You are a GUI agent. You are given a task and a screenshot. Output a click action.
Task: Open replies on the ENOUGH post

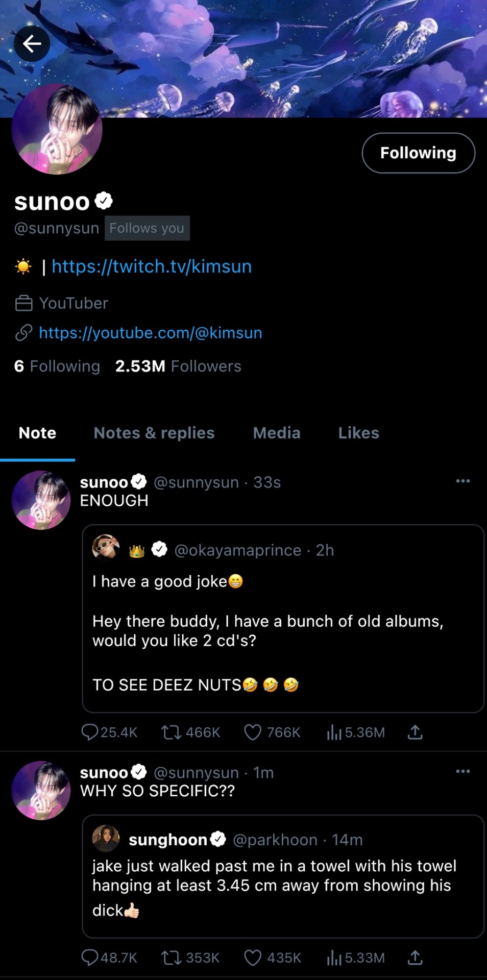point(90,732)
